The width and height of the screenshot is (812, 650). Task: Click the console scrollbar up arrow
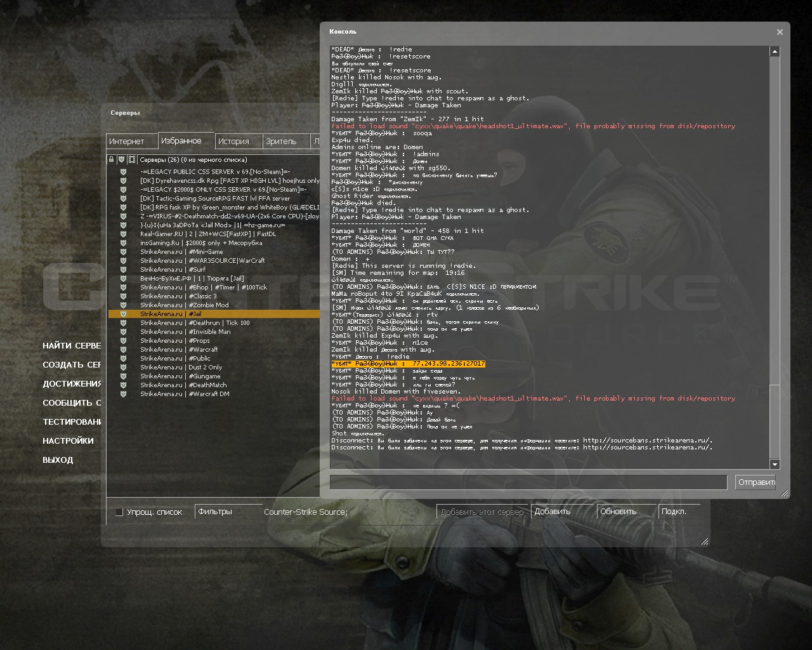775,51
